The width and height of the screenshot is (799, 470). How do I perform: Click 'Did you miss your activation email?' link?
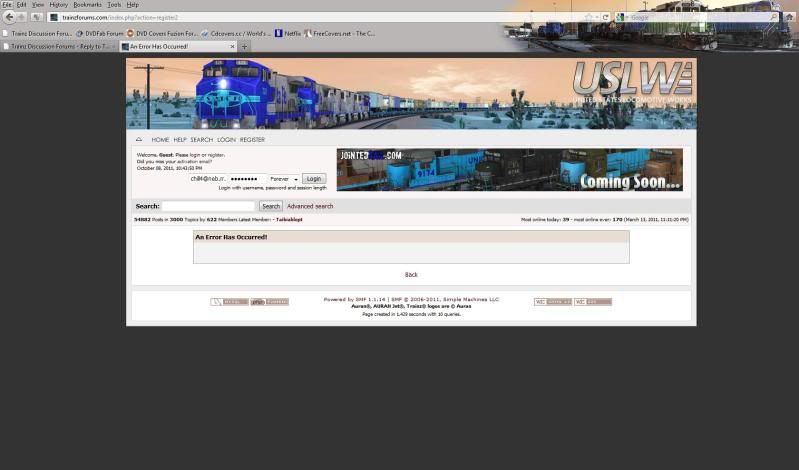pyautogui.click(x=174, y=162)
